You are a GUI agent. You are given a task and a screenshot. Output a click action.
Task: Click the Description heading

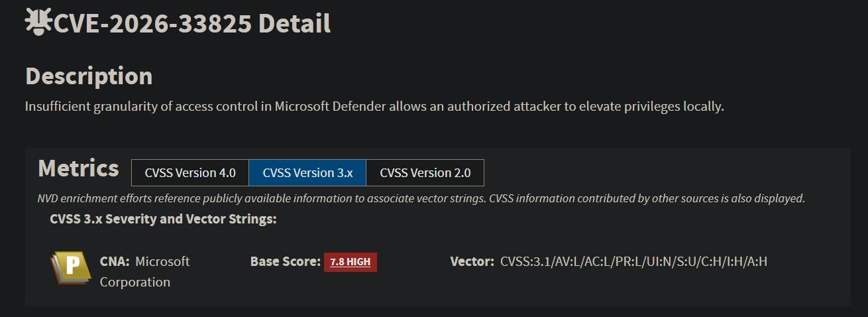click(x=89, y=76)
